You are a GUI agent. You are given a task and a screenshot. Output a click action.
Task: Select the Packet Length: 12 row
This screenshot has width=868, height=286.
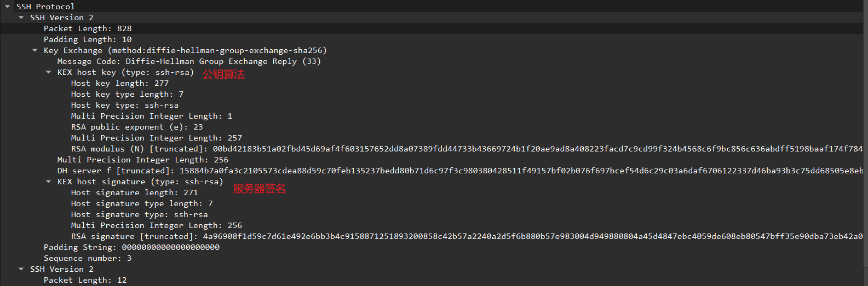click(85, 280)
